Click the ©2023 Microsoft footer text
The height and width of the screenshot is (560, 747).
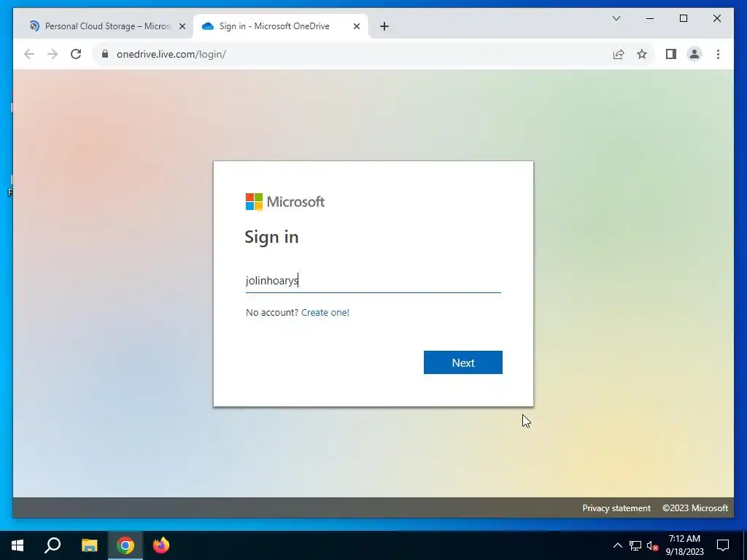tap(695, 508)
